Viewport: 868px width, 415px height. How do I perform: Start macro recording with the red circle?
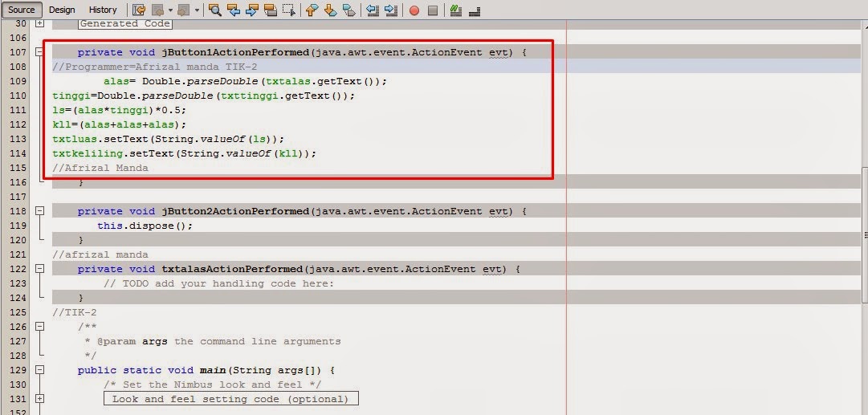coord(414,10)
